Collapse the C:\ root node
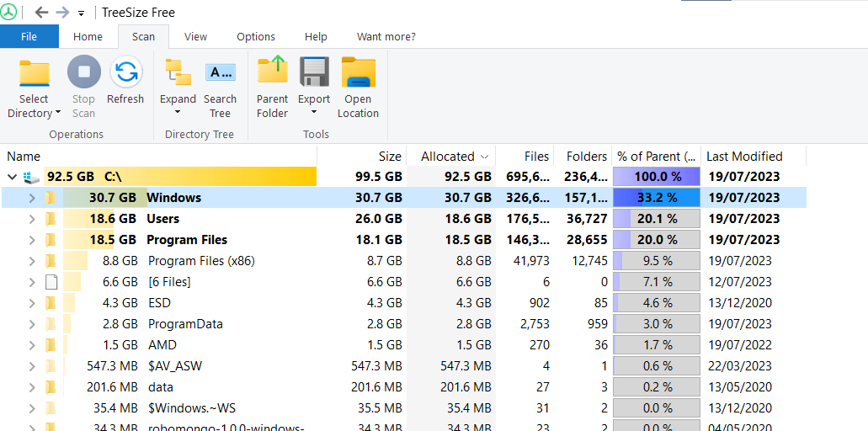The height and width of the screenshot is (431, 868). 11,177
